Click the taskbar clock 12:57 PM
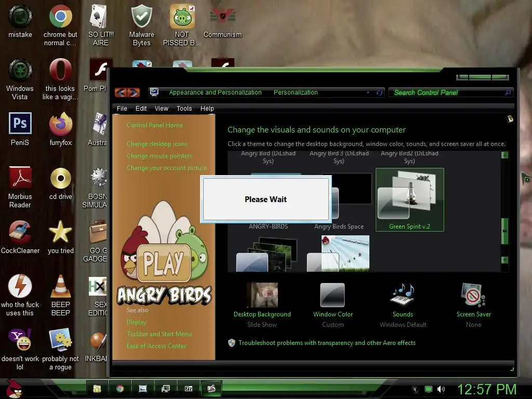The image size is (532, 399). [487, 389]
